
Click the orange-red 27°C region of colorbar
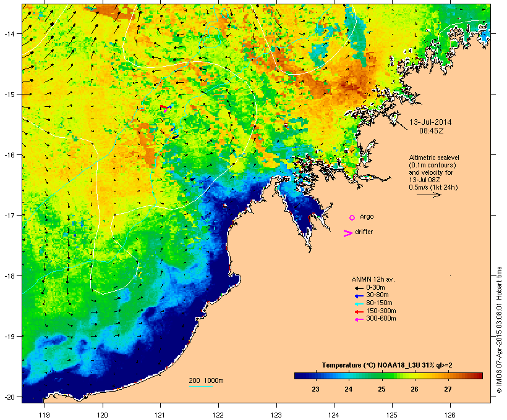click(x=448, y=376)
